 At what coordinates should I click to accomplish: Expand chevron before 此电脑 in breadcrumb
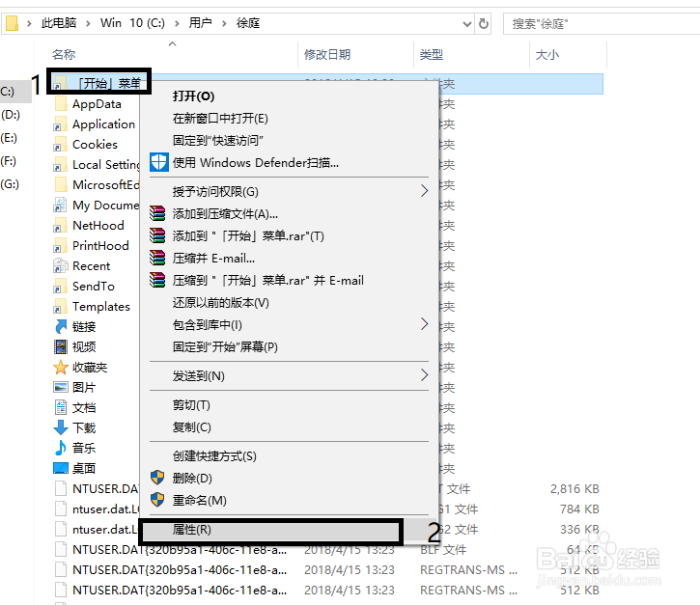(x=29, y=23)
